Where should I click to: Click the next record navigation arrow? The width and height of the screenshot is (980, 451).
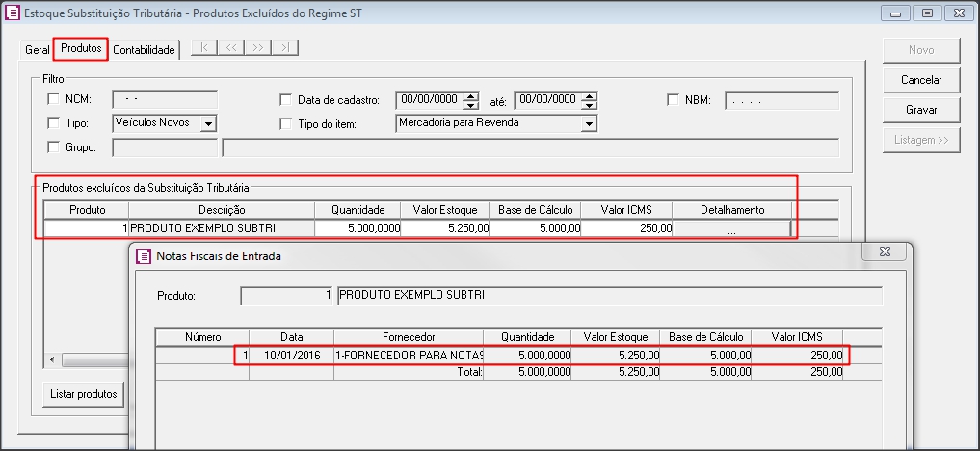258,47
